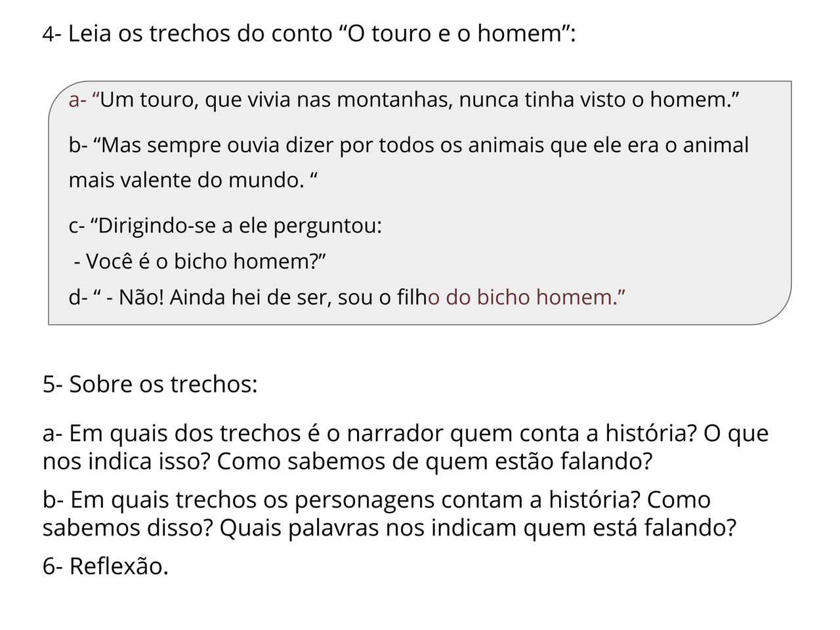This screenshot has height=630, width=840.
Task: Click the red "a-" label in the excerpt box
Action: point(77,100)
